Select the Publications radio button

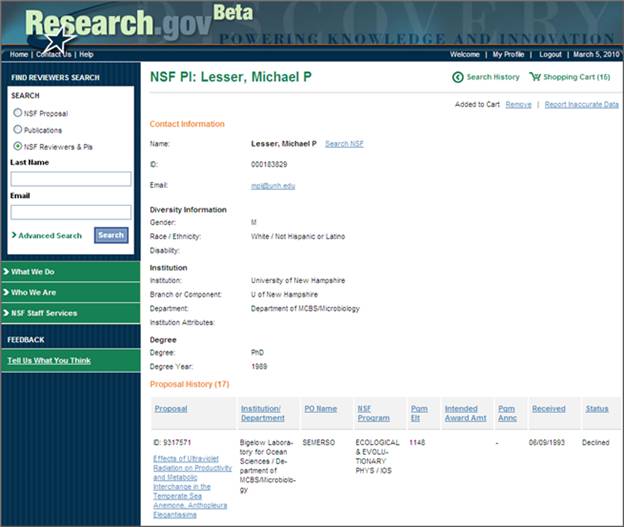click(x=18, y=129)
